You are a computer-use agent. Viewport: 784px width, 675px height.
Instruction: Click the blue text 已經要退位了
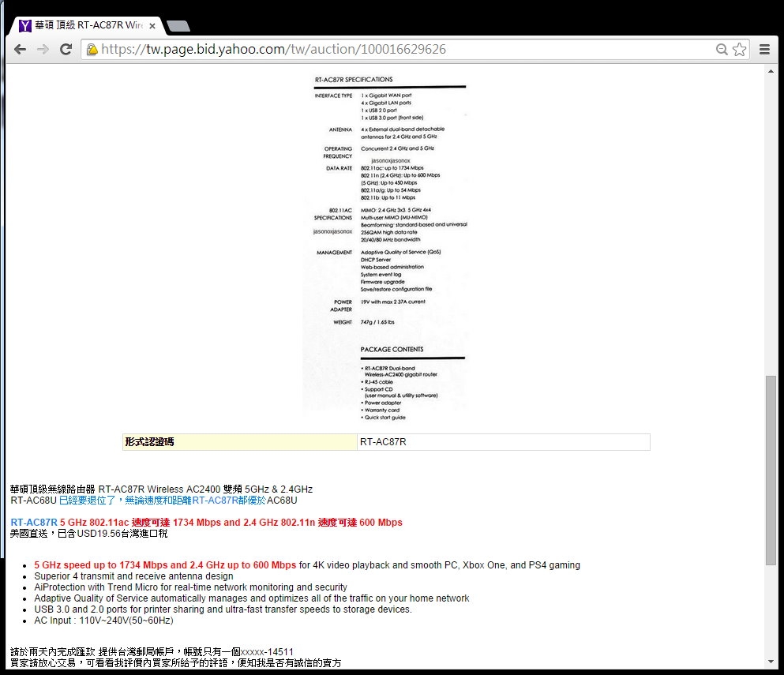[87, 501]
